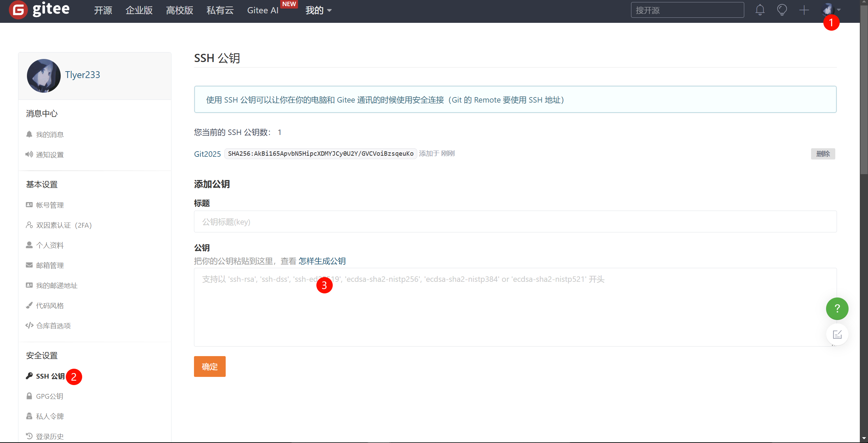Click the notification bell icon
This screenshot has height=443, width=868.
pyautogui.click(x=760, y=10)
